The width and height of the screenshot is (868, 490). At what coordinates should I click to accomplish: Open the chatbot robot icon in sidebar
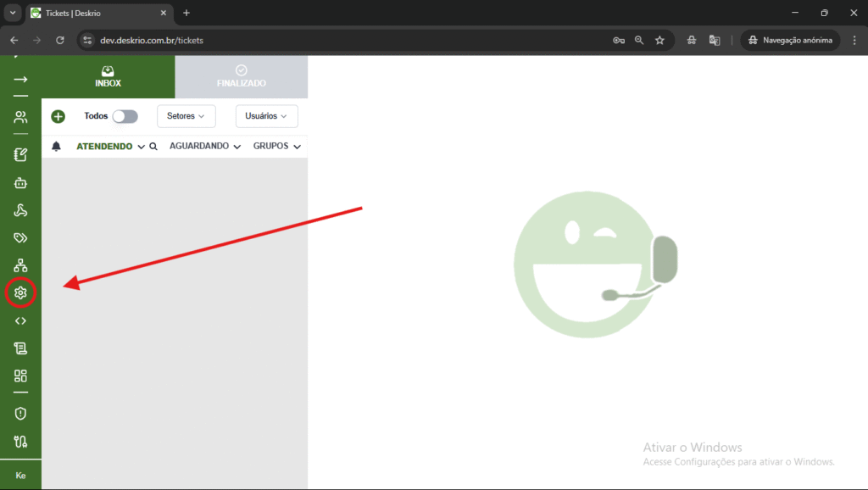(20, 183)
